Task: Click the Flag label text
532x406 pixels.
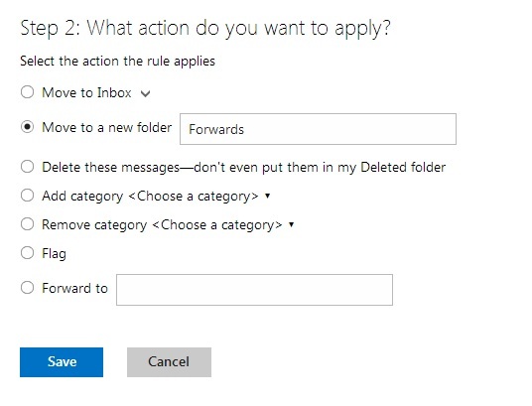Action: [x=54, y=254]
